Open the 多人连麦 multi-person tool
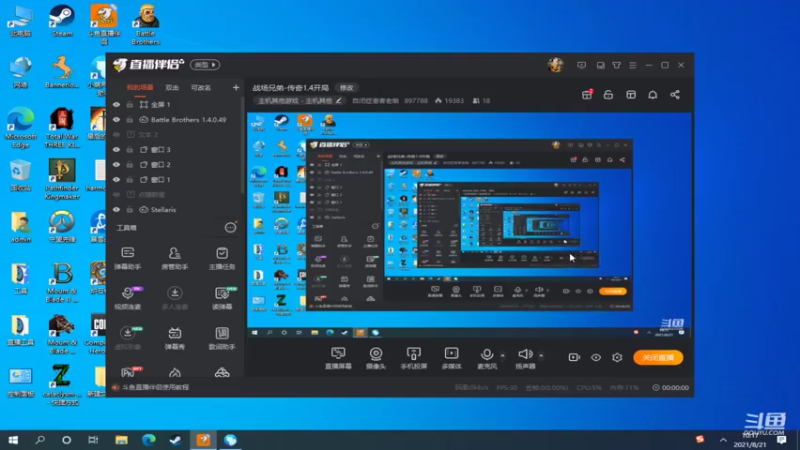Viewport: 800px width, 450px height. tap(174, 298)
